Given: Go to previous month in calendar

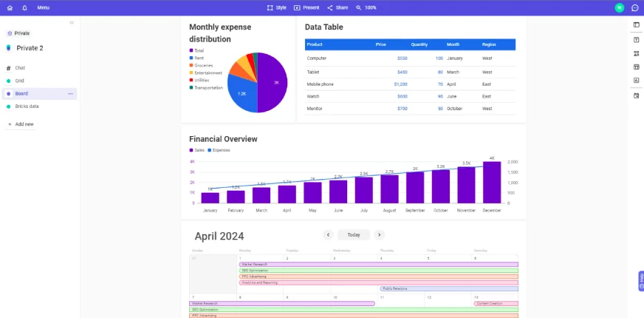Looking at the screenshot, I should click(328, 235).
